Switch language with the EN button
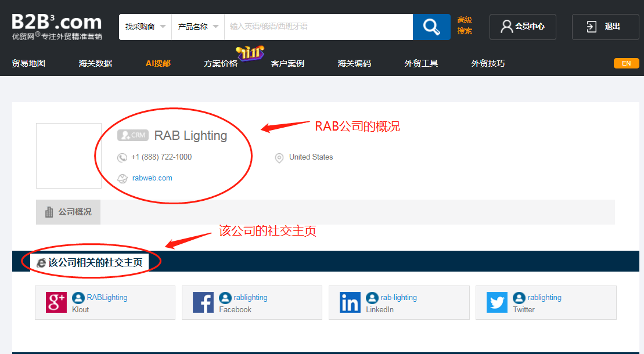Image resolution: width=644 pixels, height=354 pixels. tap(627, 63)
